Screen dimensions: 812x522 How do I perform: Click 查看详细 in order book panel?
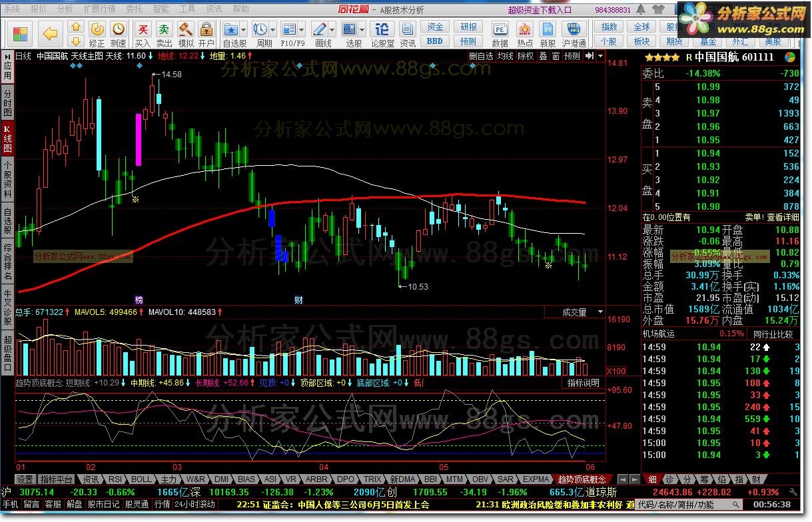click(783, 217)
